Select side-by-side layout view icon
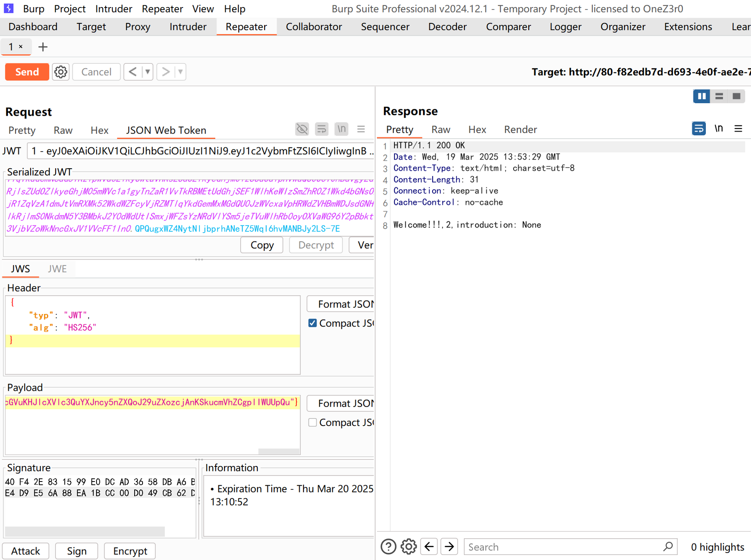Screen dimensions: 751x560 (701, 96)
